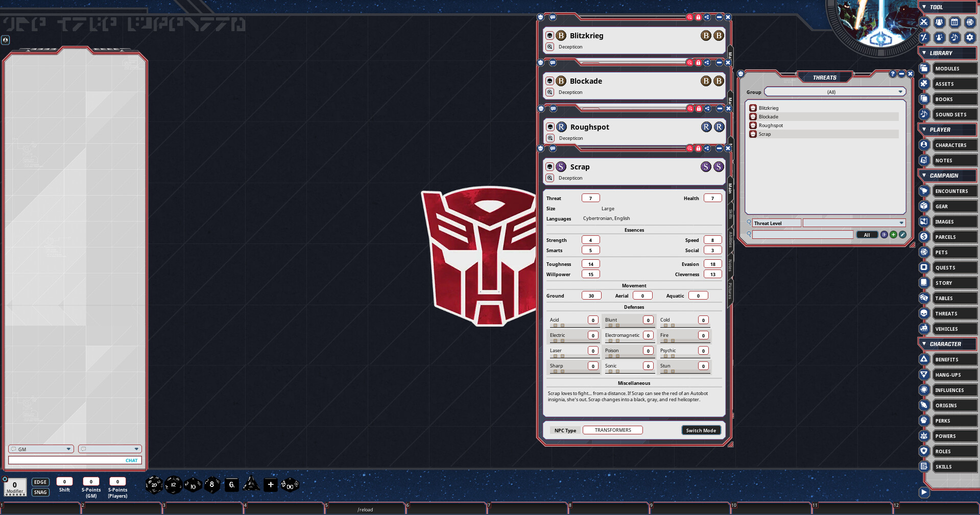980x515 pixels.
Task: Roll the d20 die in the dice tray
Action: point(153,485)
